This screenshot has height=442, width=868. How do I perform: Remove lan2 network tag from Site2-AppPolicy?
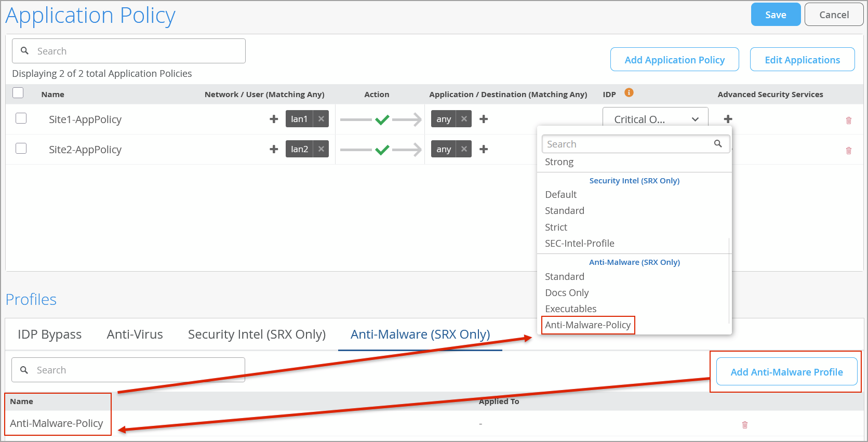(321, 149)
